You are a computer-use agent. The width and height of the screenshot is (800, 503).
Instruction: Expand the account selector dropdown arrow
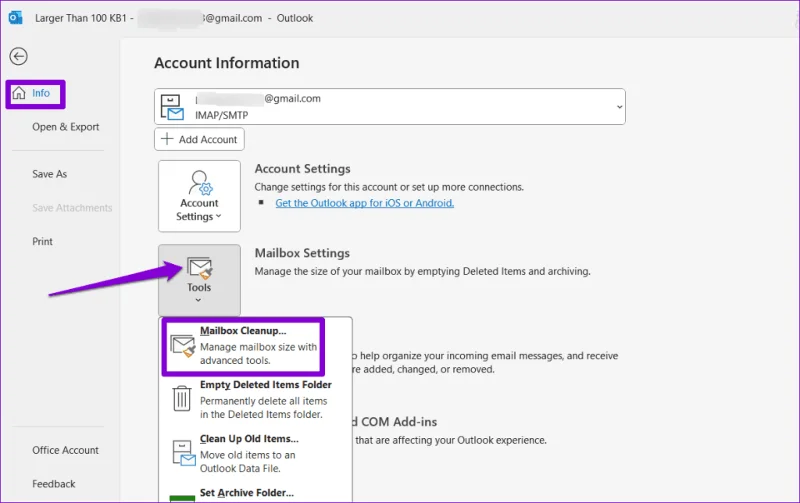(619, 107)
